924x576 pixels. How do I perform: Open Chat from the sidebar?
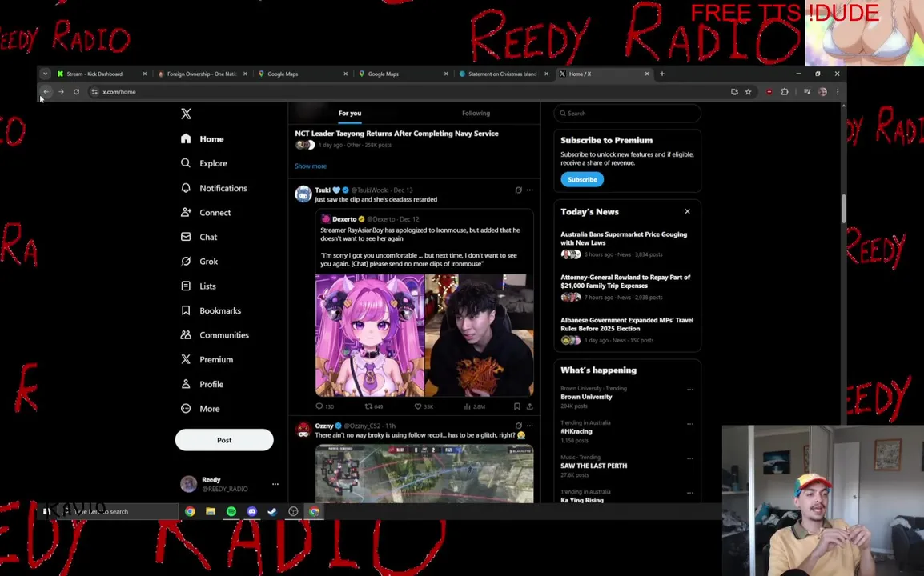[x=199, y=237]
